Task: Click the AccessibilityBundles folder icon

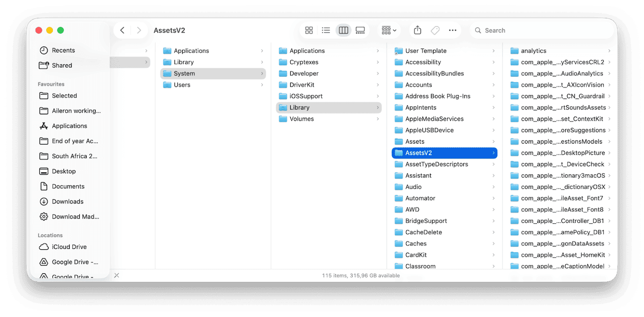Action: (398, 73)
